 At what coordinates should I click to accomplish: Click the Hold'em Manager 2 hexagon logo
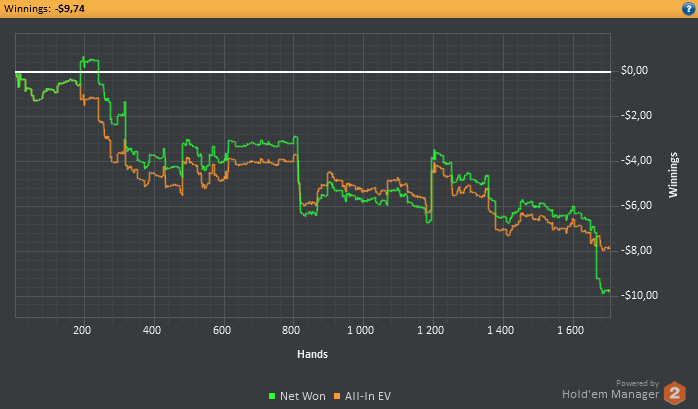click(x=674, y=393)
